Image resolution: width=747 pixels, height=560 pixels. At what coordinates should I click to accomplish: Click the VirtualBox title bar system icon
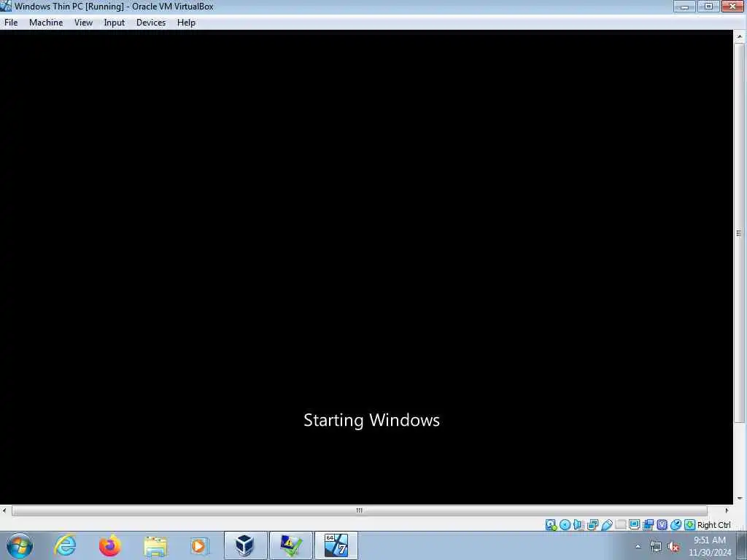click(6, 6)
